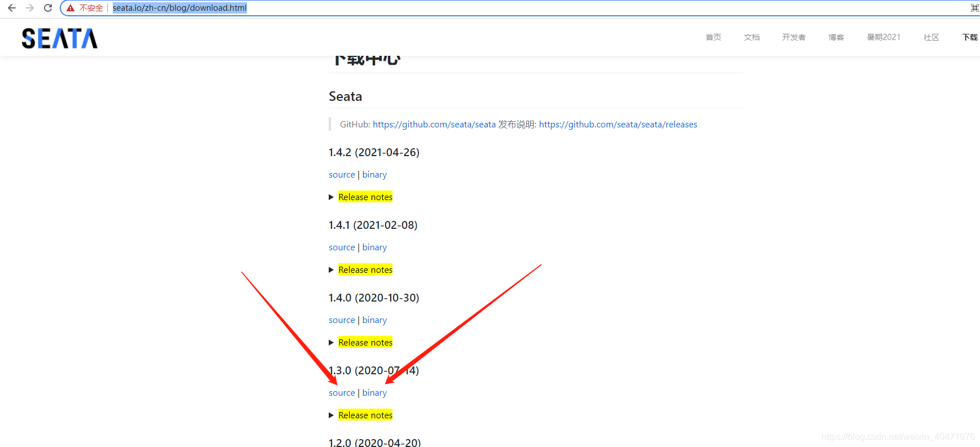Expand Release notes for 1.4.0

365,343
